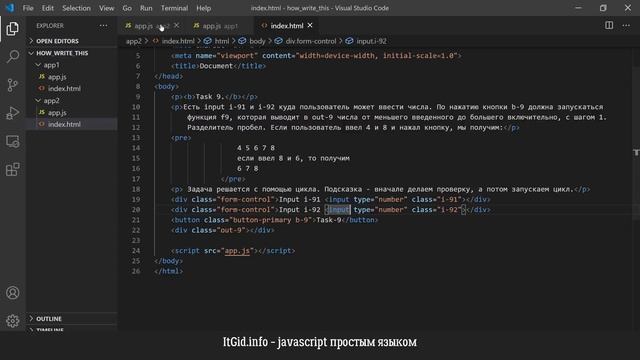Image resolution: width=640 pixels, height=360 pixels.
Task: Follow the app.js script src link
Action: pyautogui.click(x=237, y=251)
